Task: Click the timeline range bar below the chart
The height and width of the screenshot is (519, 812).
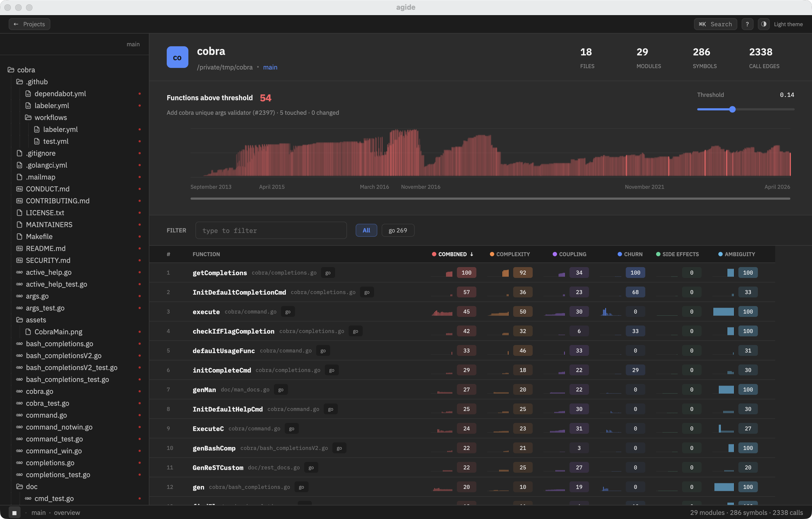Action: pos(490,199)
